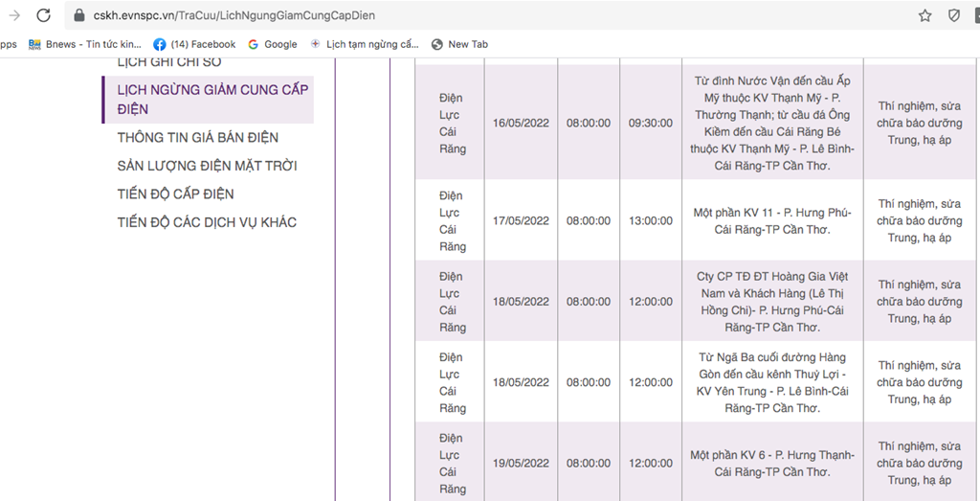Open the Google bookmark

pyautogui.click(x=272, y=44)
